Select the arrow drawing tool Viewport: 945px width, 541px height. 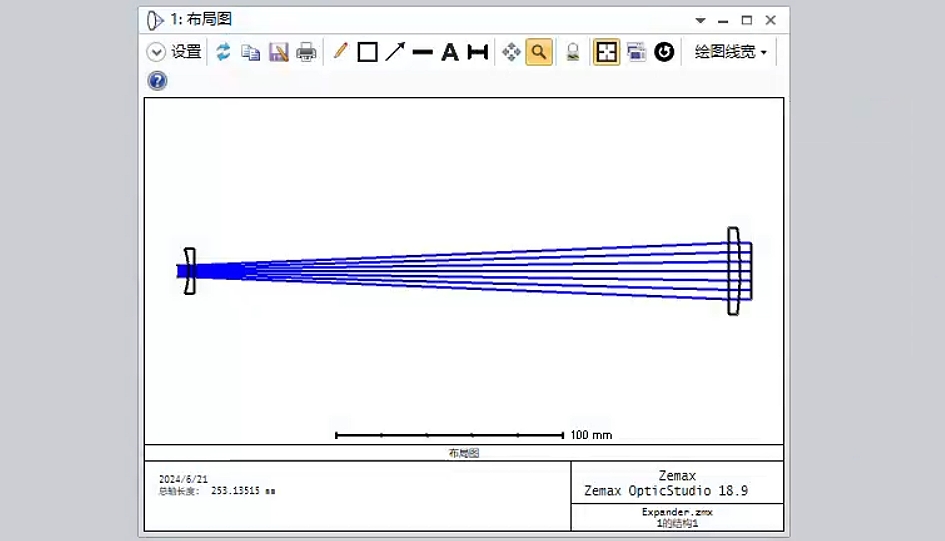[x=395, y=52]
